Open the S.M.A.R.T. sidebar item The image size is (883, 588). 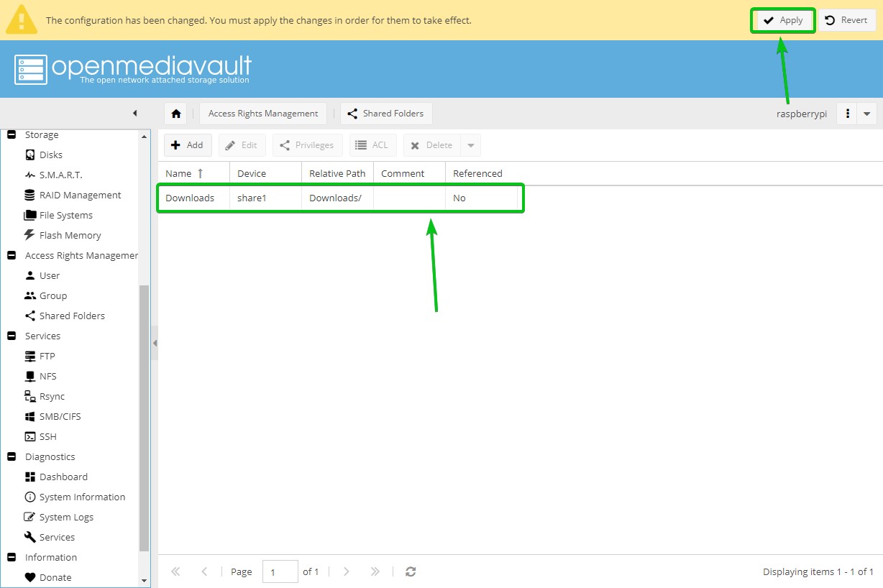tap(60, 175)
